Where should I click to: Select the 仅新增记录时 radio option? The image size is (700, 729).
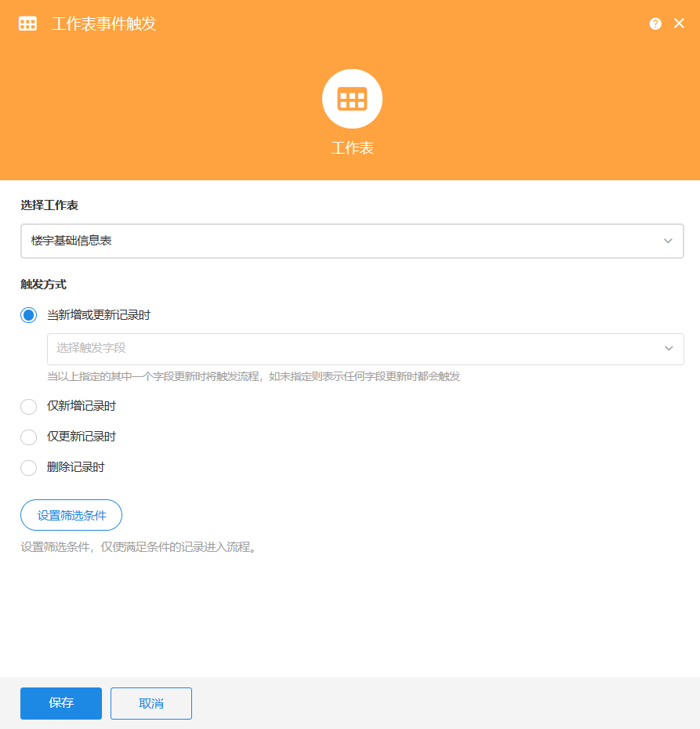click(x=28, y=406)
